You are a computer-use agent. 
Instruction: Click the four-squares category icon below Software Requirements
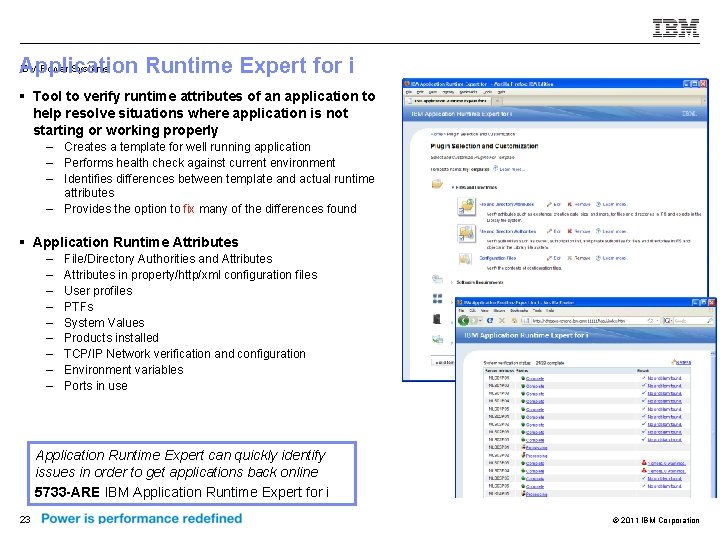438,299
